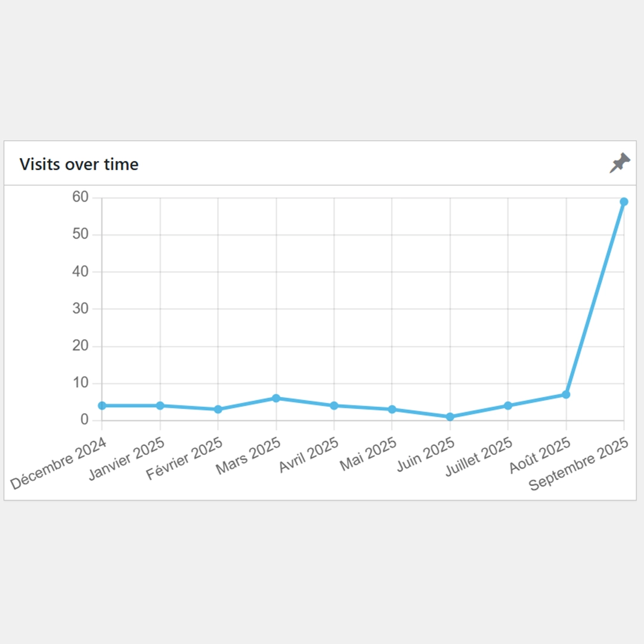Select the Mai 2025 data point
Image resolution: width=644 pixels, height=644 pixels.
pyautogui.click(x=392, y=409)
